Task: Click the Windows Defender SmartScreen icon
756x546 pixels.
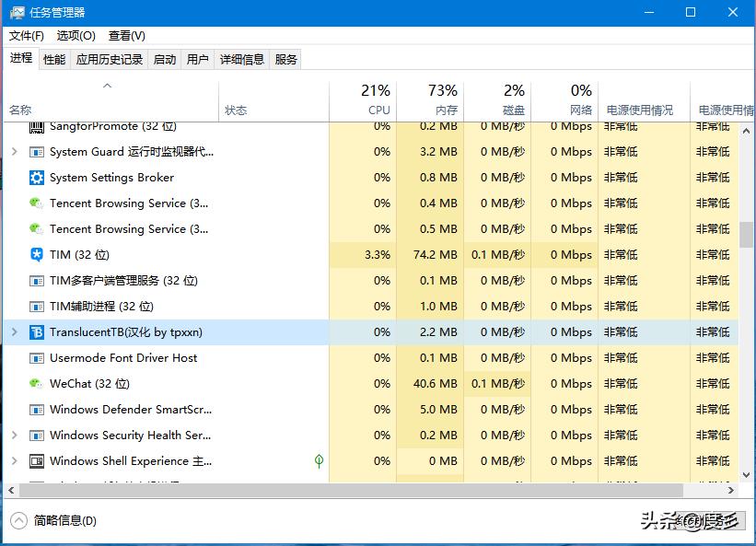Action: click(37, 410)
